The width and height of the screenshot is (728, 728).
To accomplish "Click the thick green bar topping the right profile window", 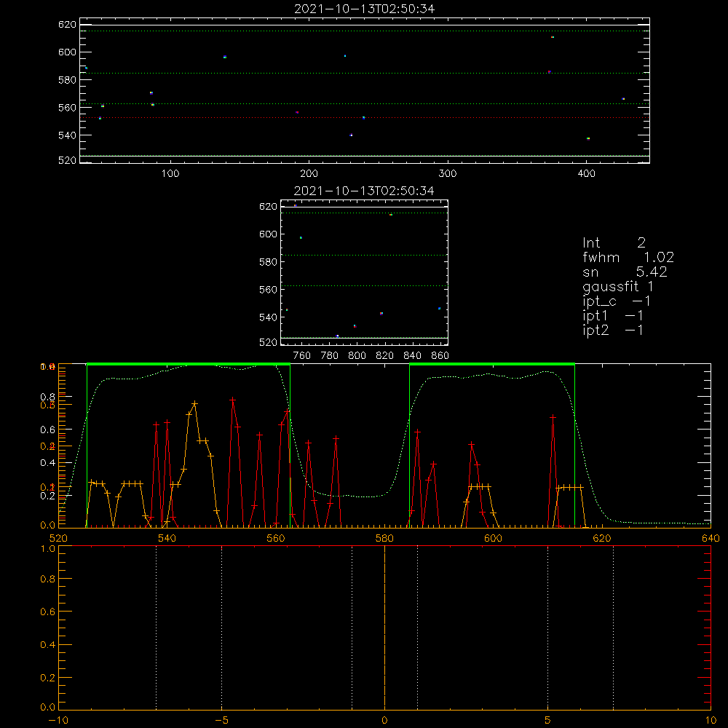I will 492,364.
